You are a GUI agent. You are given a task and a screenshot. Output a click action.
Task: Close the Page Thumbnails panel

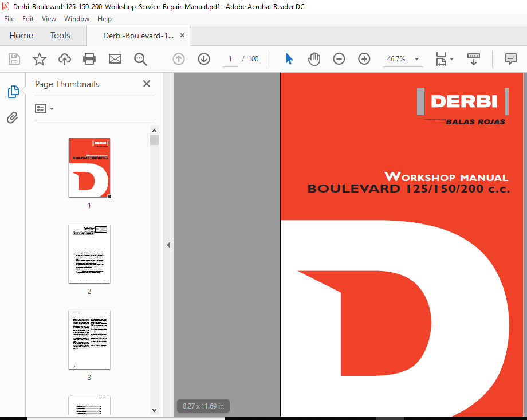pyautogui.click(x=147, y=84)
